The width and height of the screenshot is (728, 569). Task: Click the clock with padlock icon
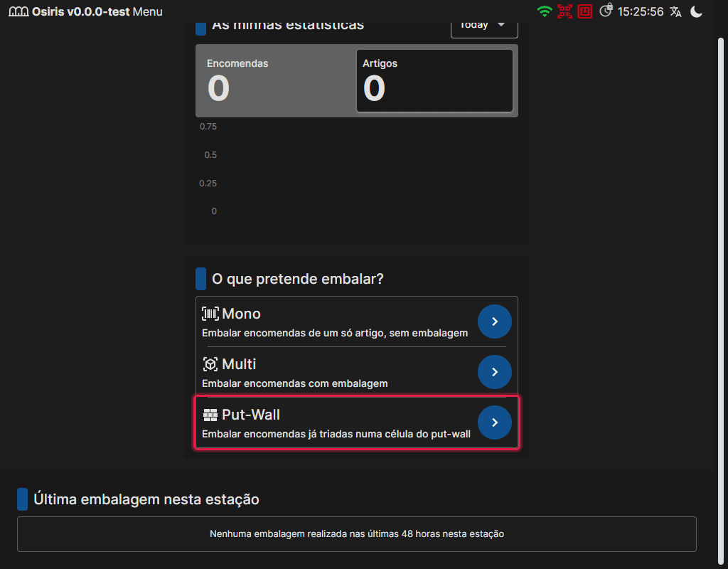pos(606,10)
